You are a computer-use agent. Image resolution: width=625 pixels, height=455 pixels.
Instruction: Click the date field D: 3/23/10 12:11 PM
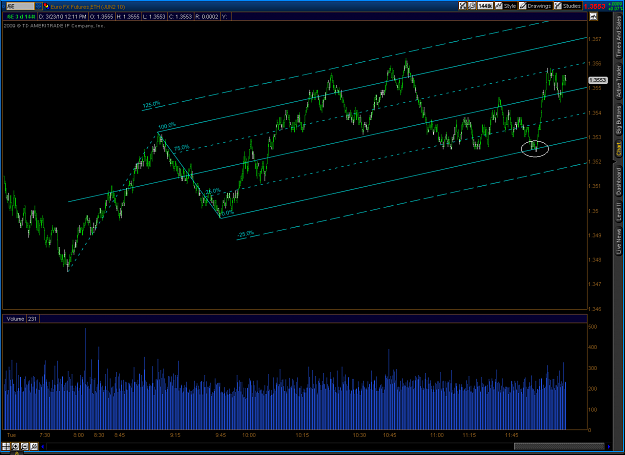click(x=63, y=16)
